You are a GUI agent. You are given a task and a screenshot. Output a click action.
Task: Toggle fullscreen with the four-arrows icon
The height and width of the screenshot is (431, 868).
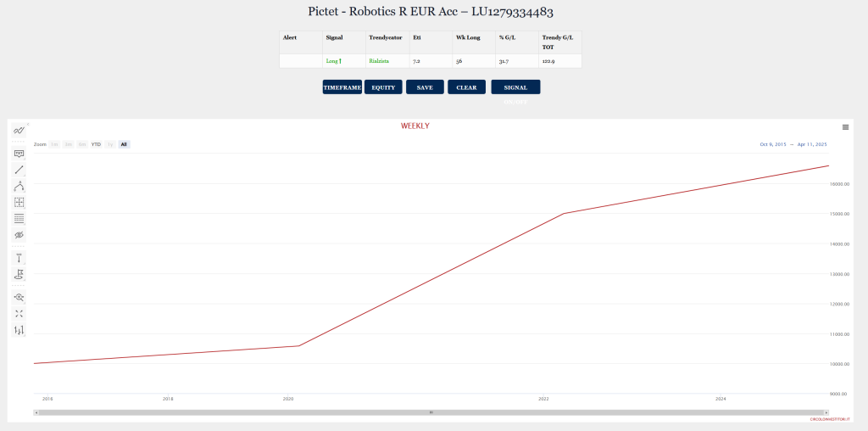pos(19,314)
